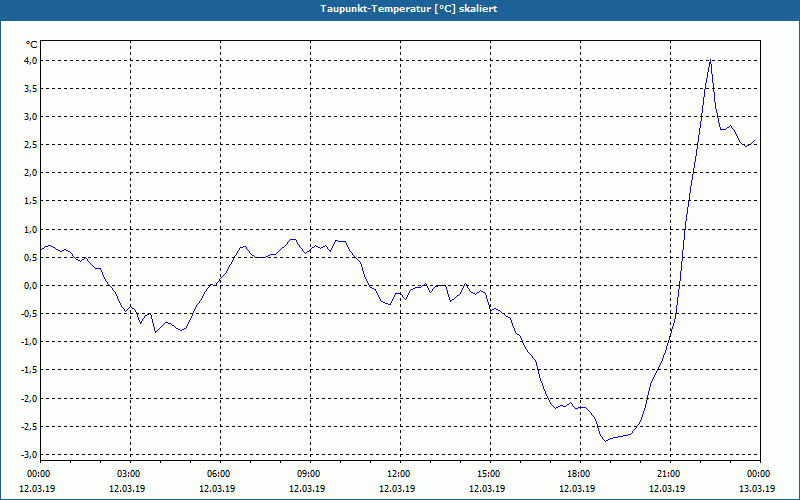Select the 2,5 y-axis label
Viewport: 800px width, 500px height.
tap(31, 145)
